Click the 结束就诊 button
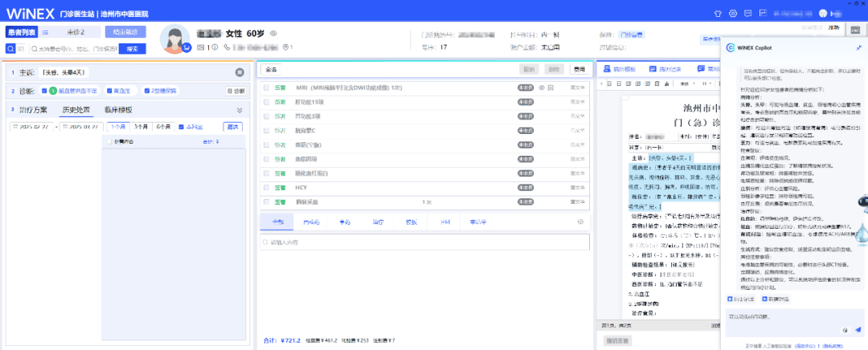The image size is (868, 350). (125, 32)
